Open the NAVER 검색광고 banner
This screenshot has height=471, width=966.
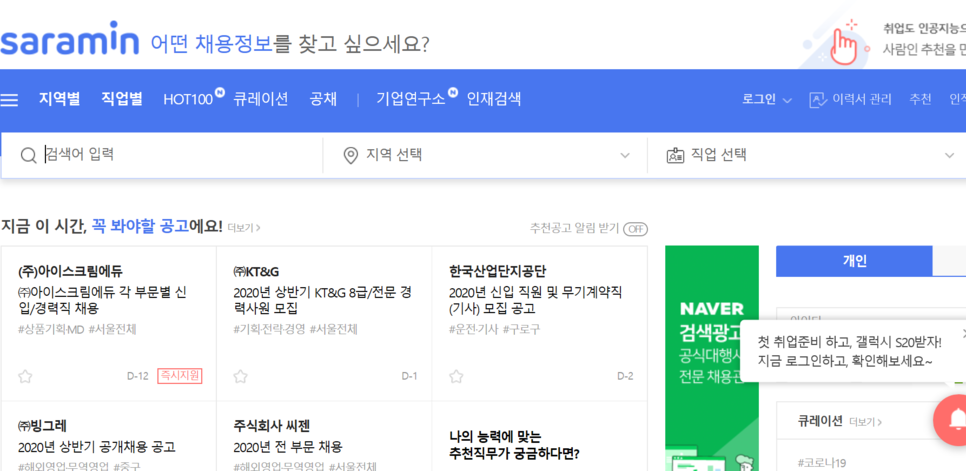pos(712,358)
